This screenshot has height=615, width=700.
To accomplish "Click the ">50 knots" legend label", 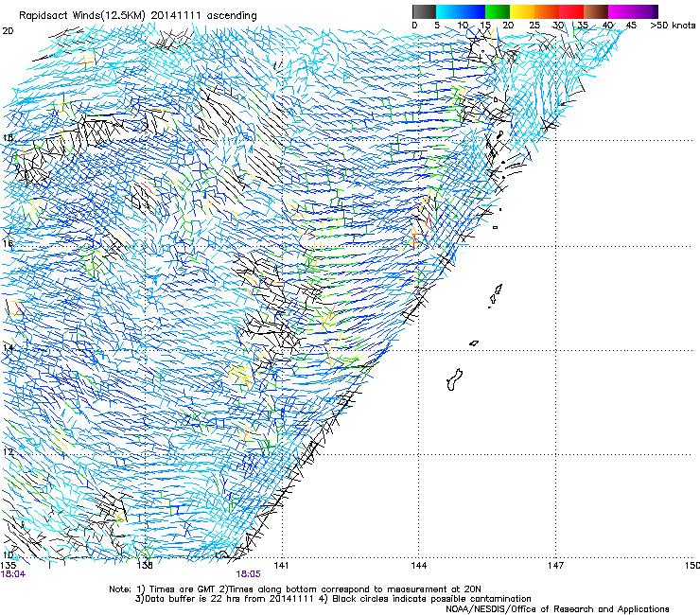I will click(x=673, y=26).
